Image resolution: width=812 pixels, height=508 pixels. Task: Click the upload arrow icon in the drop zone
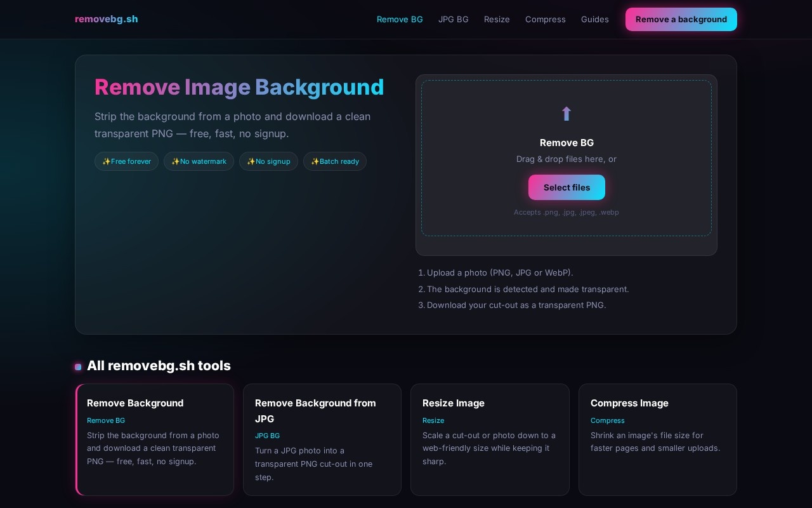[x=566, y=114]
